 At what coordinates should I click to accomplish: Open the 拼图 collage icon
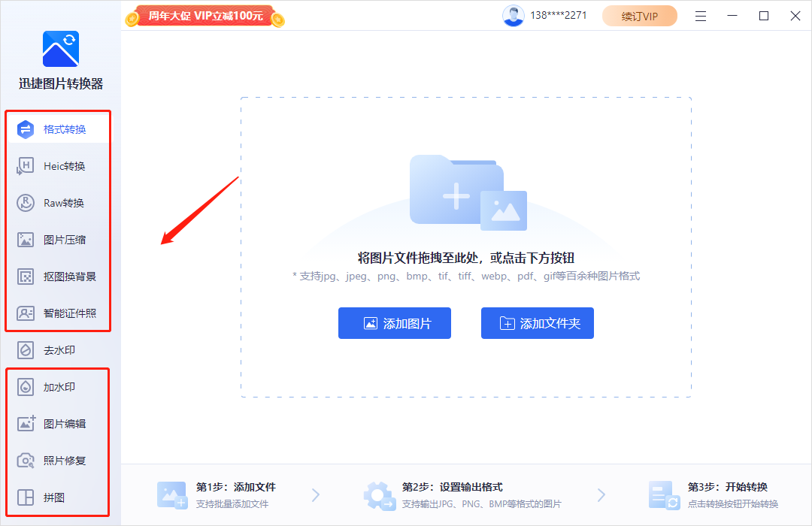click(x=26, y=497)
